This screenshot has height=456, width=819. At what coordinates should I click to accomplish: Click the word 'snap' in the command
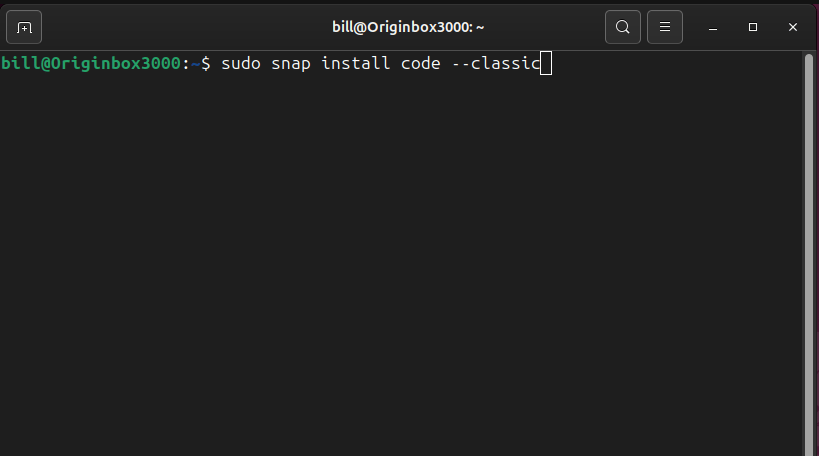click(x=291, y=64)
